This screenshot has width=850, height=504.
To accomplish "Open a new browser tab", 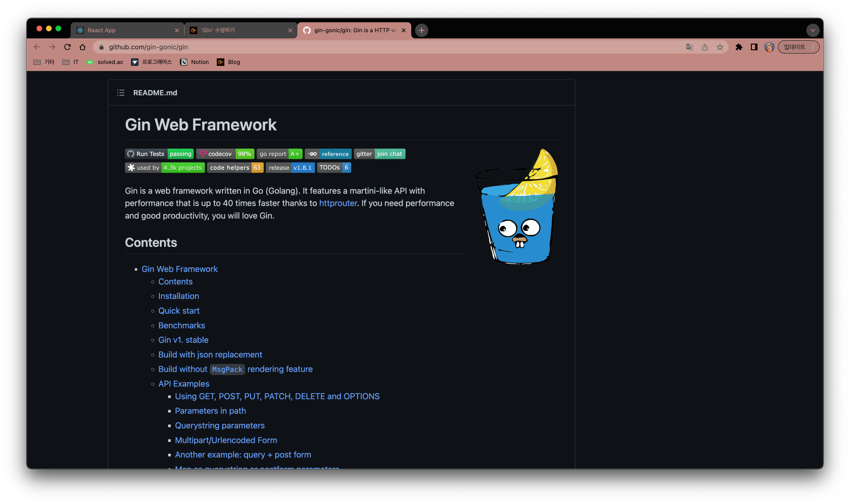I will point(422,30).
